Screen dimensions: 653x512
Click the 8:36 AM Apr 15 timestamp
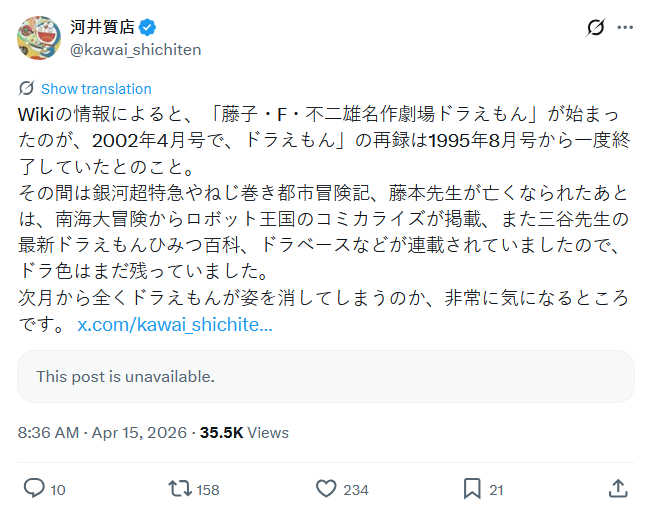[103, 433]
